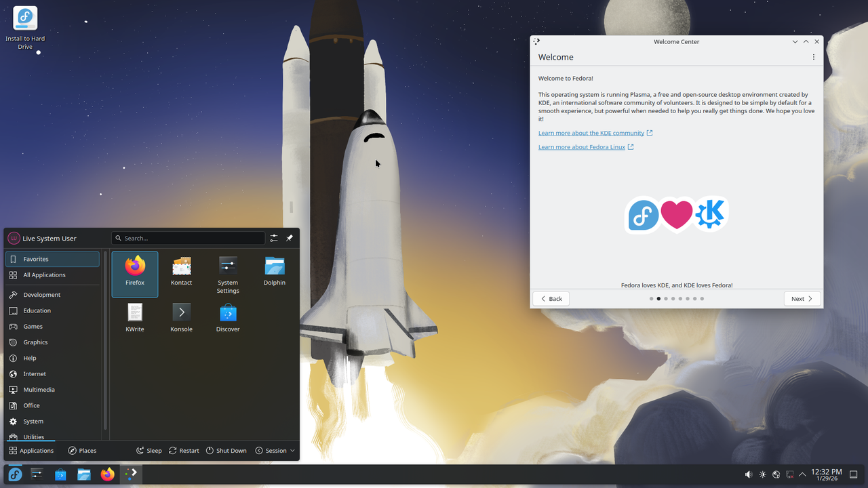Open the volume control tray icon
868x488 pixels.
coord(749,474)
